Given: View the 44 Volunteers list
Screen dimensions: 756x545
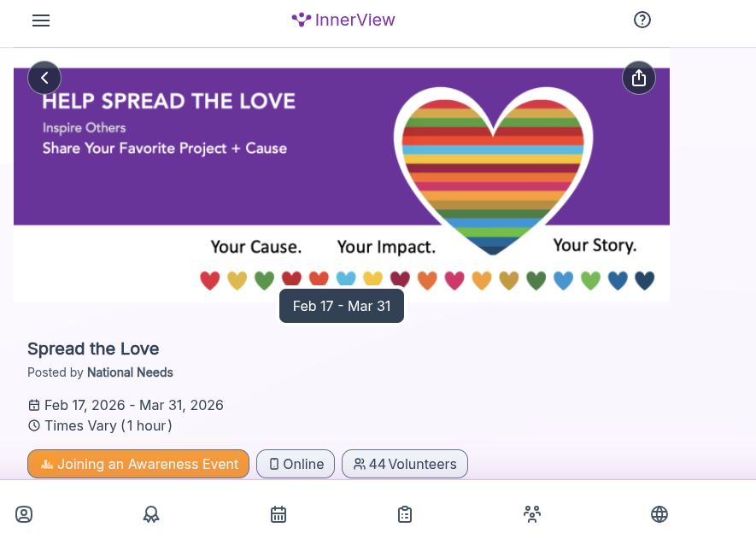Looking at the screenshot, I should [405, 464].
